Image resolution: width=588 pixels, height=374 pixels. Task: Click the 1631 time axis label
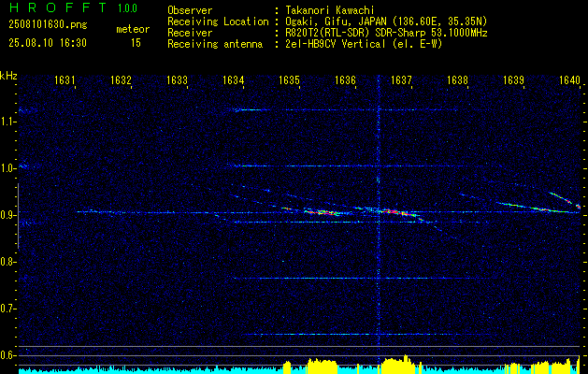pyautogui.click(x=65, y=80)
